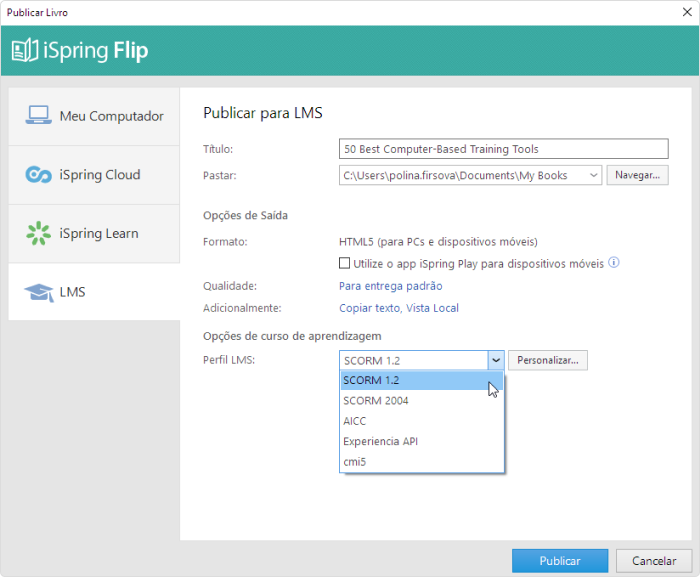The height and width of the screenshot is (577, 700).
Task: Collapse the Perfil LMS dropdown arrow
Action: [496, 360]
